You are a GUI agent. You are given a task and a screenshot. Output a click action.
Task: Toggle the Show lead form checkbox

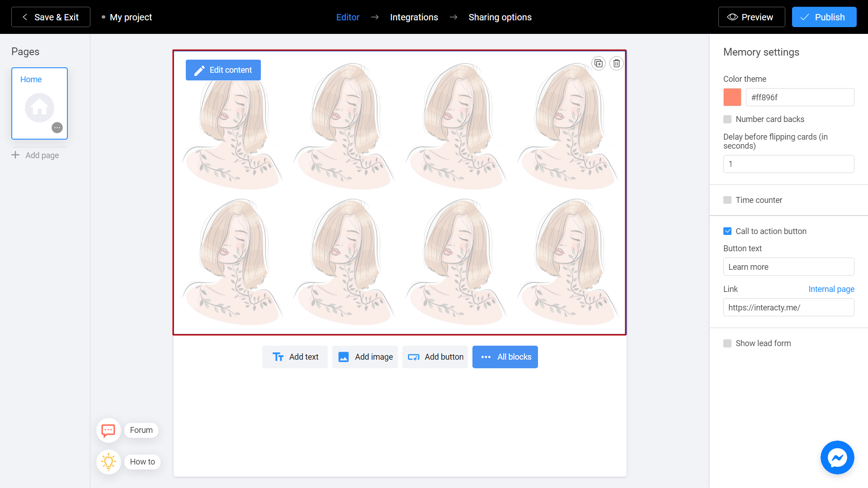(x=727, y=343)
